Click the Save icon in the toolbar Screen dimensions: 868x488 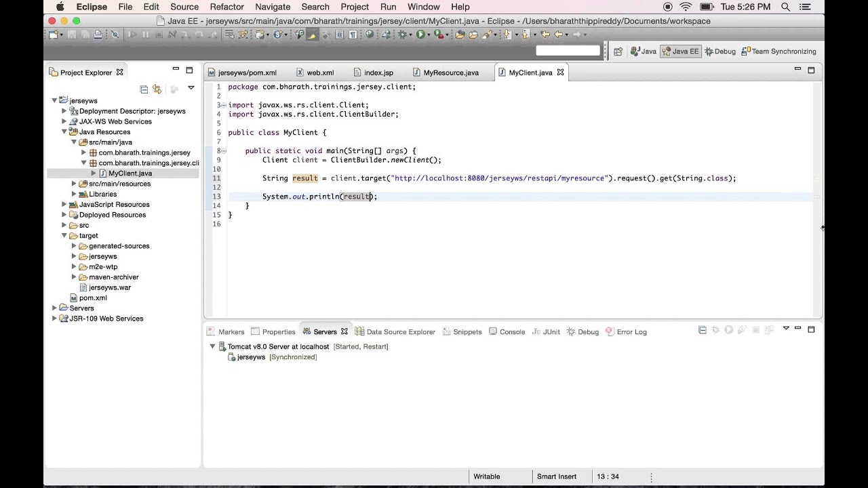pos(72,34)
